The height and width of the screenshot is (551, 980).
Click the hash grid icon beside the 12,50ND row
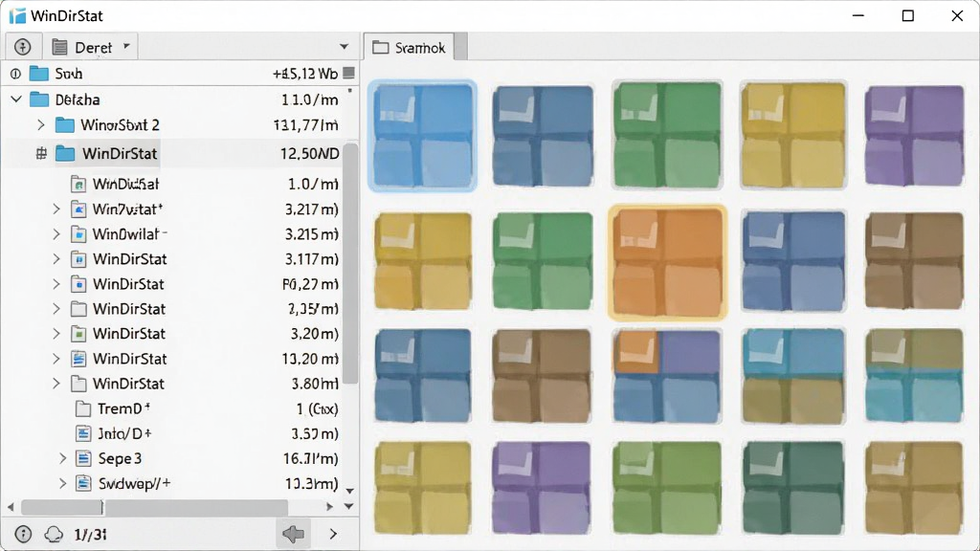click(x=41, y=153)
